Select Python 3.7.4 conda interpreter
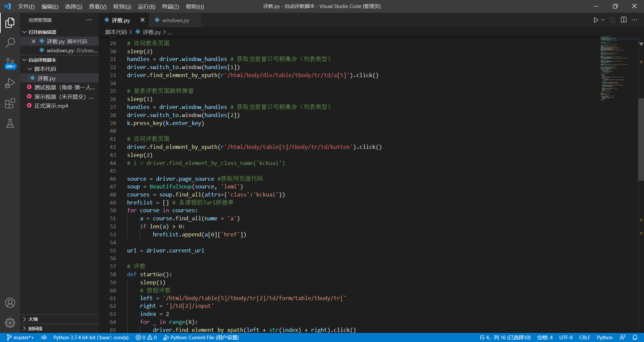Screen dimensions: 644x342 point(91,338)
